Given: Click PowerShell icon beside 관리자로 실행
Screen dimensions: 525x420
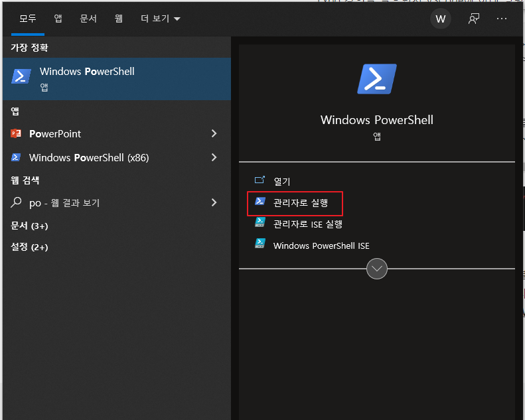Looking at the screenshot, I should [x=260, y=202].
